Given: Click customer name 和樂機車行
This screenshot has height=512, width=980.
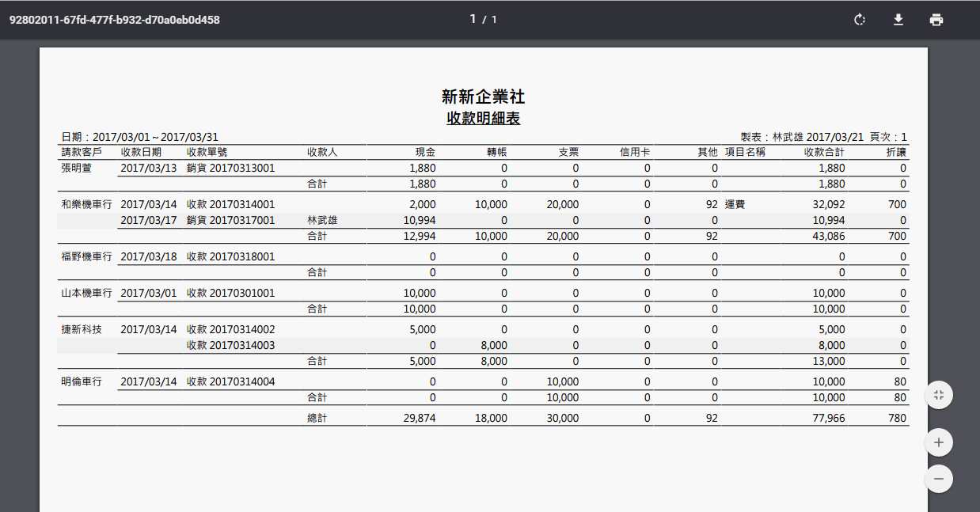Looking at the screenshot, I should (86, 204).
